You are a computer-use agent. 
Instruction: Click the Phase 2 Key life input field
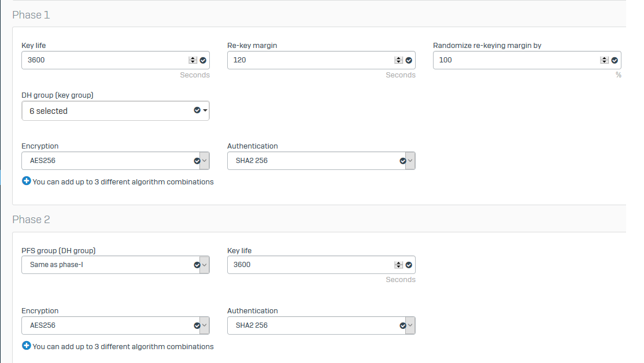click(x=321, y=265)
